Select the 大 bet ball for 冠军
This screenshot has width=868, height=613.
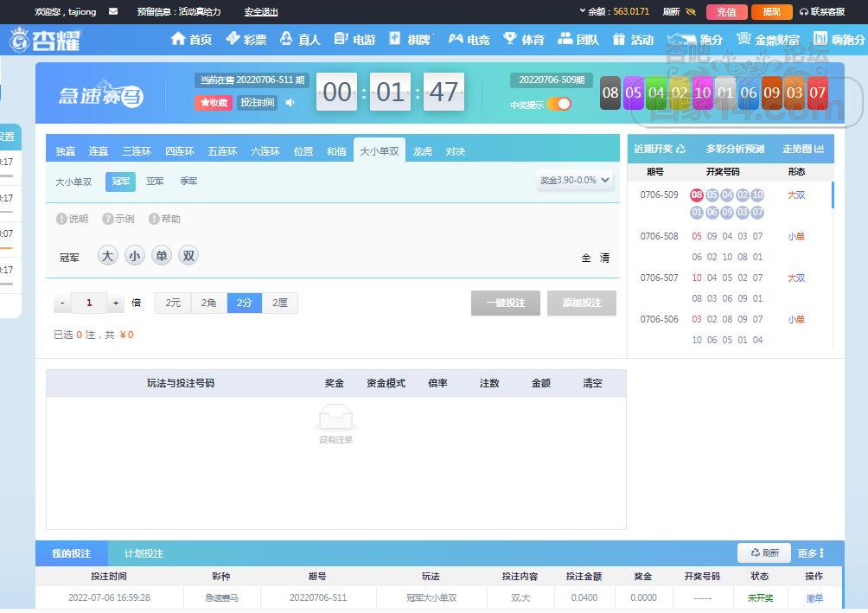[x=107, y=256]
